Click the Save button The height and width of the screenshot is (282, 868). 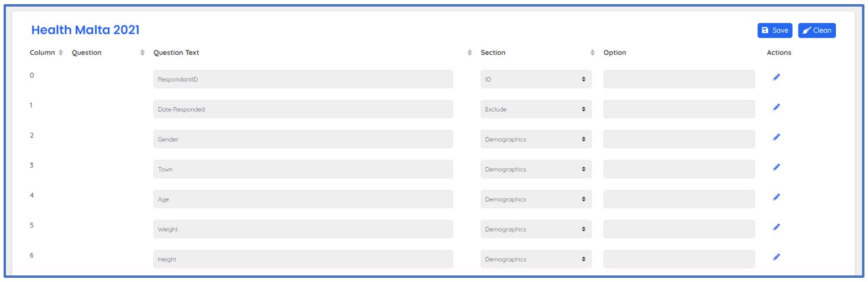pos(775,30)
